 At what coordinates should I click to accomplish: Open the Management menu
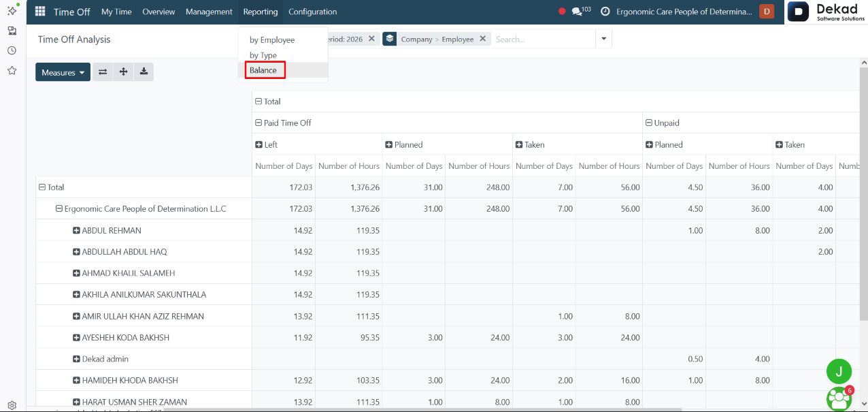point(209,12)
